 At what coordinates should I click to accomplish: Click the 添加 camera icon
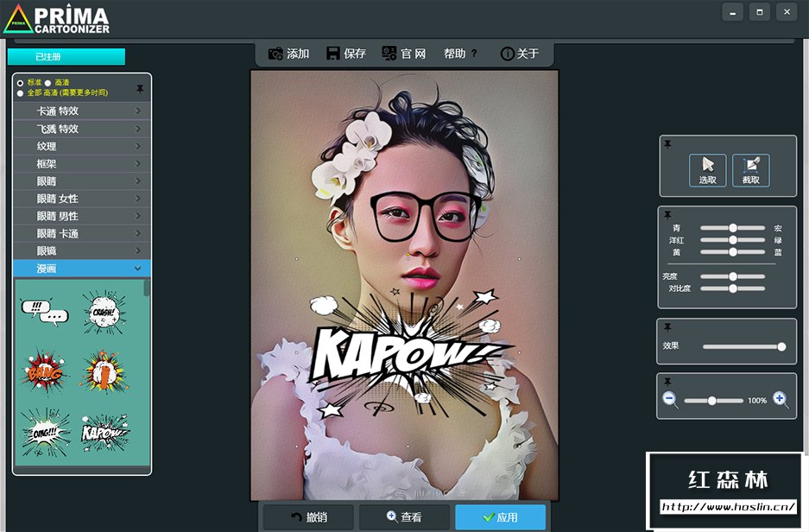click(275, 54)
